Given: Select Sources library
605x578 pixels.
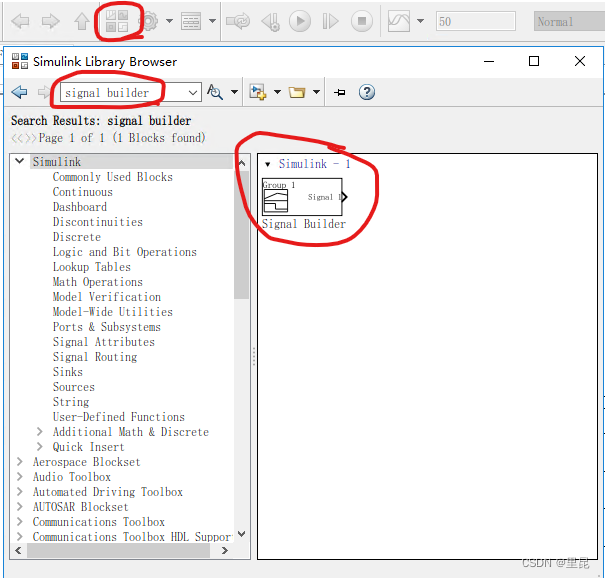Looking at the screenshot, I should coord(73,387).
